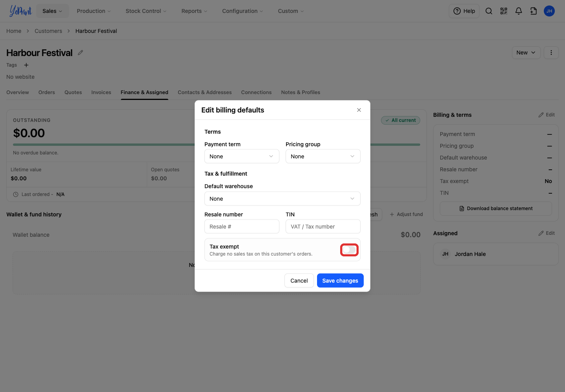The width and height of the screenshot is (565, 392).
Task: Click the YoPrint logo
Action: pos(20,11)
